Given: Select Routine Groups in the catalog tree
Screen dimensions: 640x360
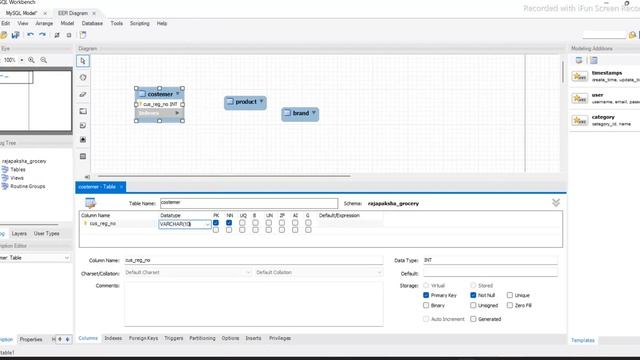Looking at the screenshot, I should (x=28, y=187).
